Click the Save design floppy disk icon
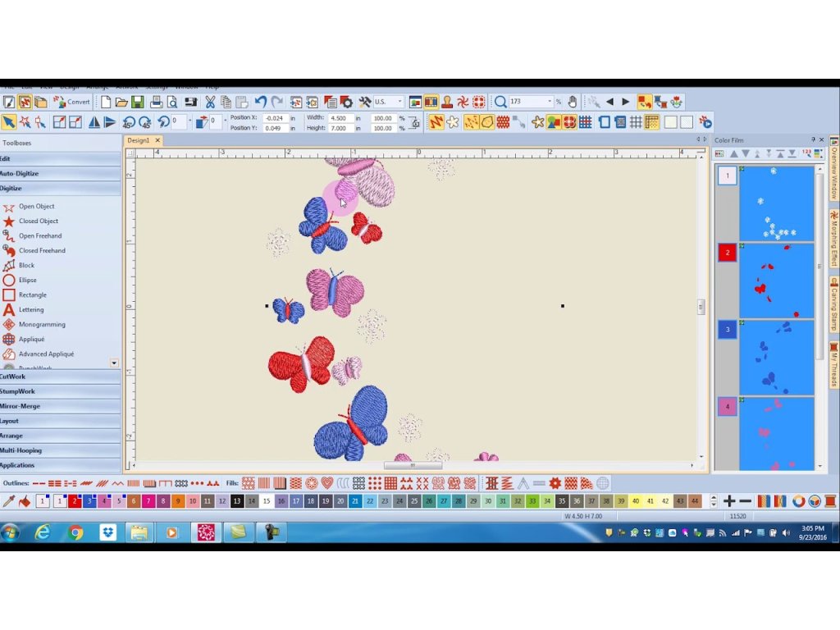The width and height of the screenshot is (840, 630). (137, 102)
